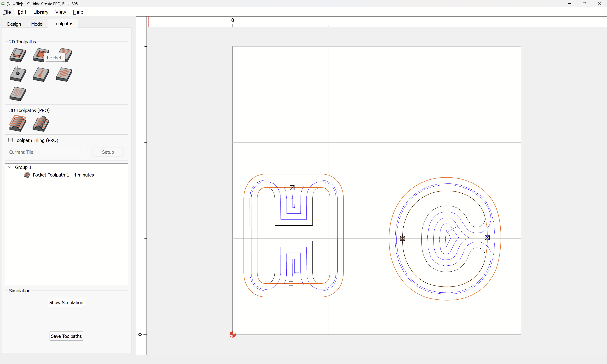This screenshot has width=607, height=364.
Task: Open the Help menu
Action: [78, 12]
